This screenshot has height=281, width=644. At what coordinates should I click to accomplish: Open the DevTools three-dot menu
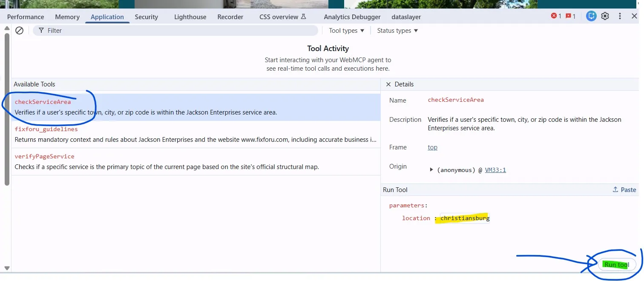click(x=620, y=16)
